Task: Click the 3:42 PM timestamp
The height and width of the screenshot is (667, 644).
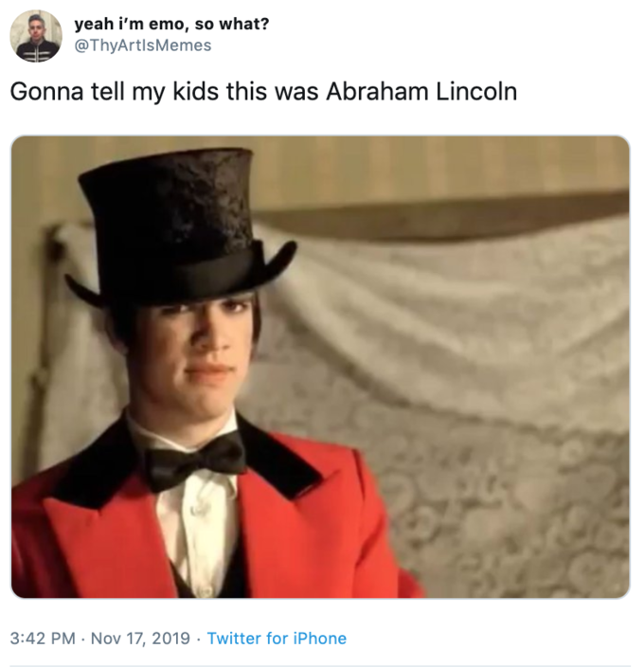Action: pyautogui.click(x=43, y=638)
